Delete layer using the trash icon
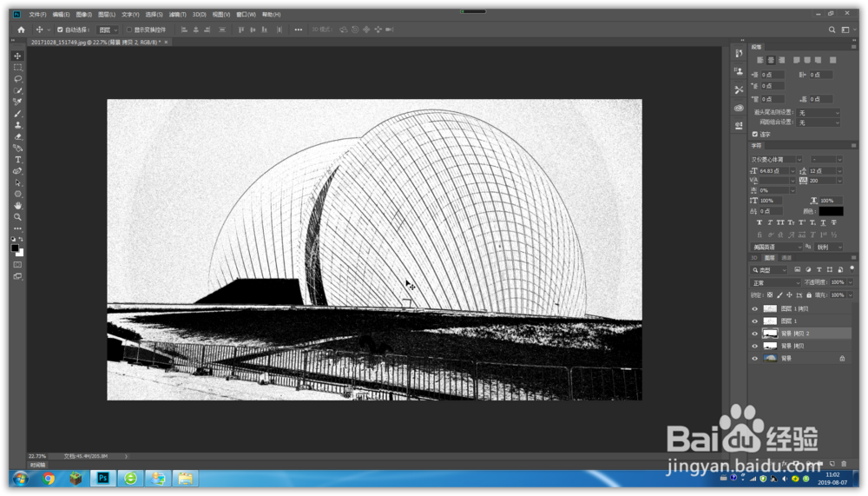The height and width of the screenshot is (496, 868). 844,464
